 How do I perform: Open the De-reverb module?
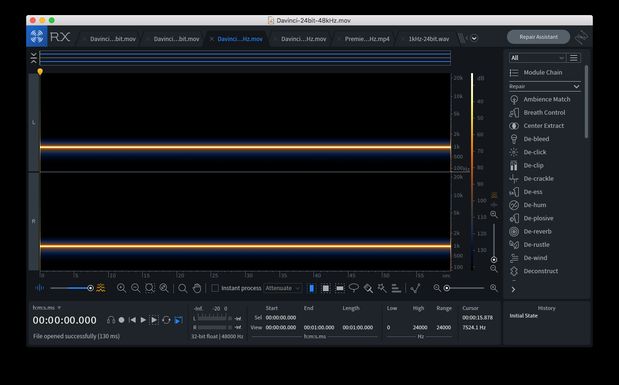click(x=530, y=231)
